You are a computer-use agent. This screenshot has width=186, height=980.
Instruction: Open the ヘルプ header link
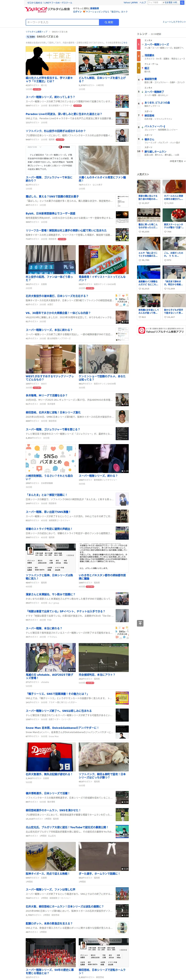142,3
